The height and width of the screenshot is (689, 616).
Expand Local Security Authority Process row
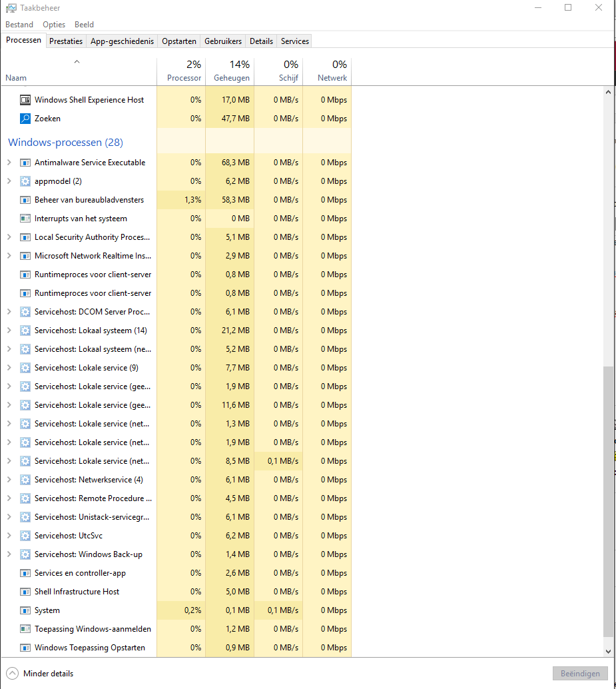[x=9, y=237]
